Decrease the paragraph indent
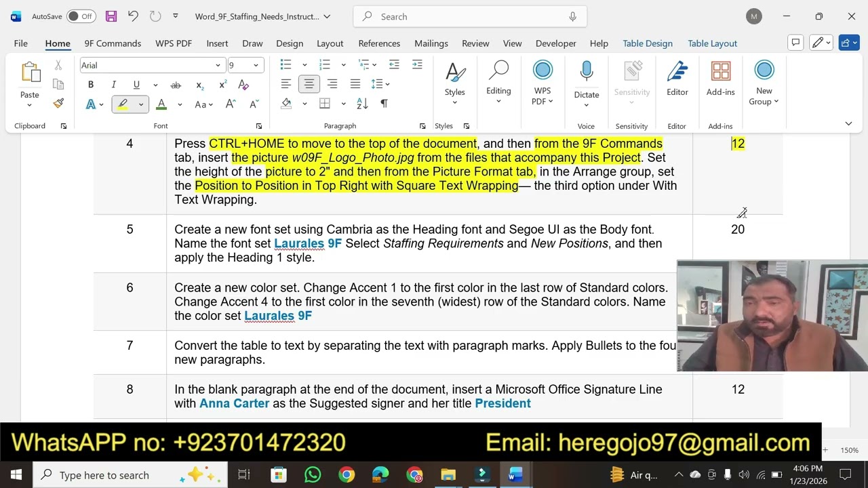The width and height of the screenshot is (868, 488). (394, 65)
